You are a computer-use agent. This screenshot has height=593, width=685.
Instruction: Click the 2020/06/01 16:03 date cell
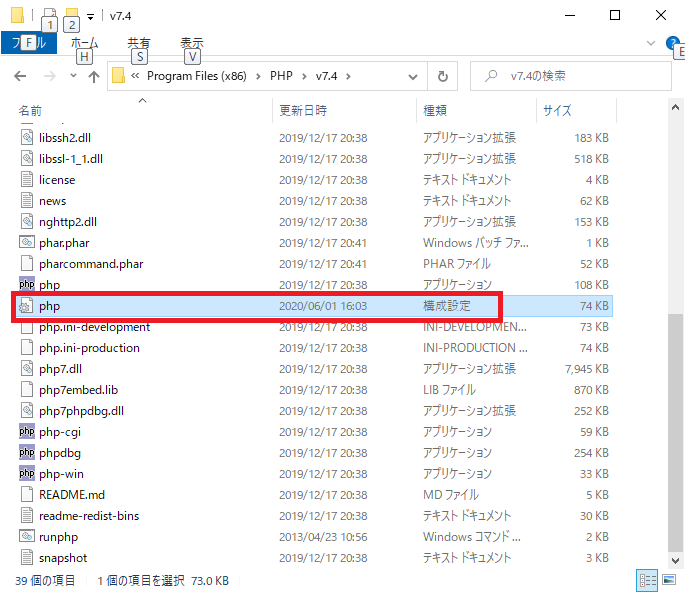[x=323, y=306]
